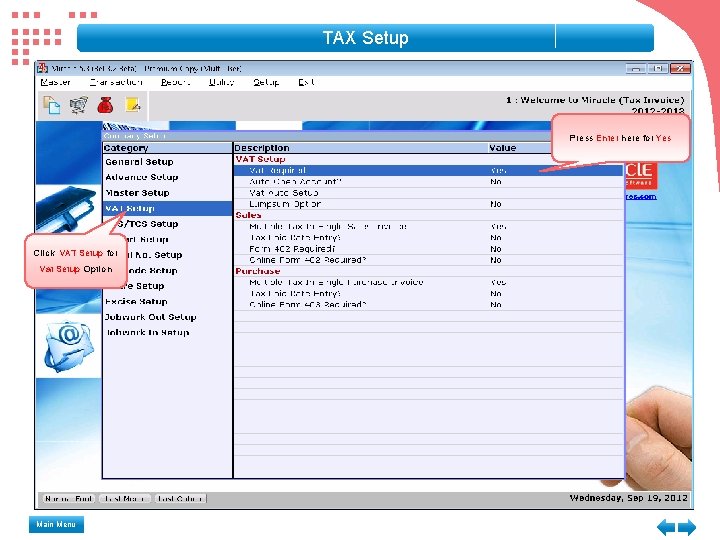Click the yellow note toolbar icon
Viewport: 720px width, 540px height.
(133, 105)
